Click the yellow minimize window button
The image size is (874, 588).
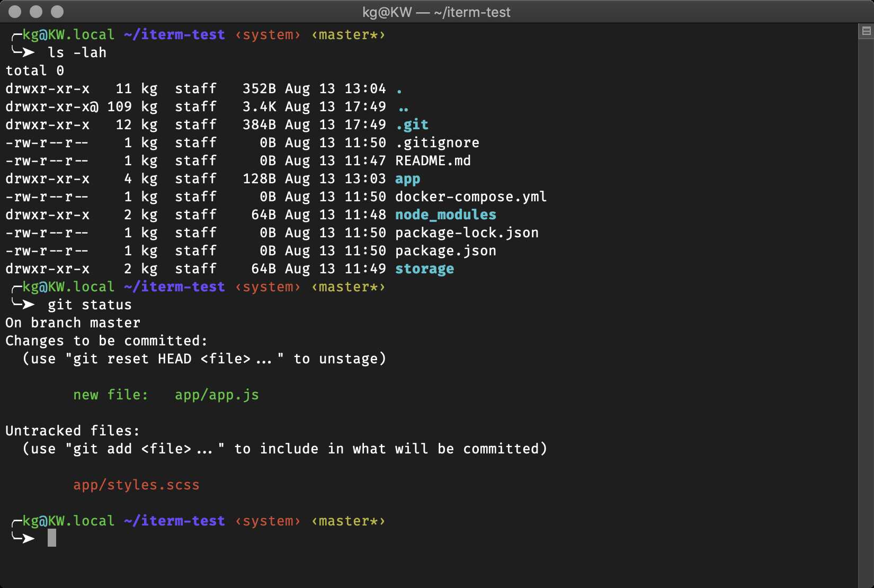click(x=36, y=12)
